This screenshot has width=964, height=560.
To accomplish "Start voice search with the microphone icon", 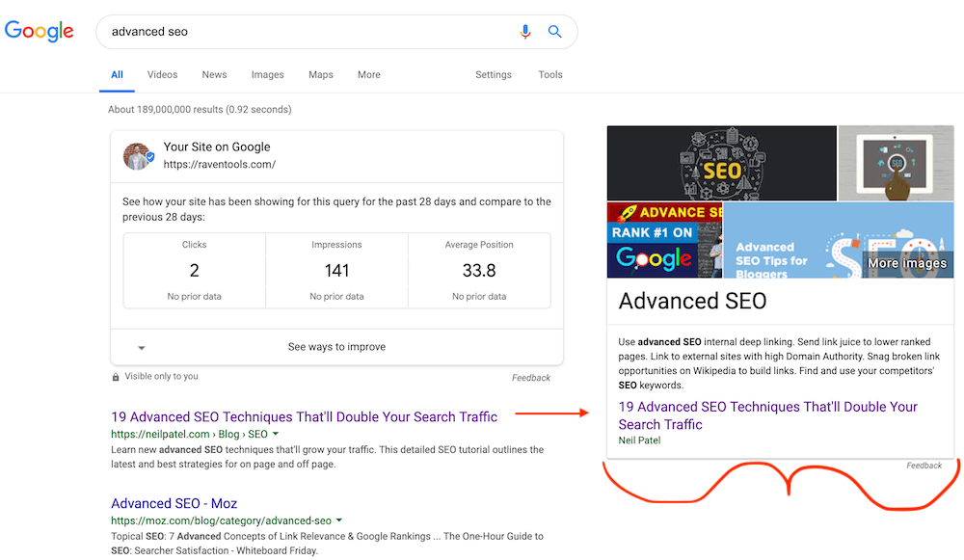I will point(525,31).
